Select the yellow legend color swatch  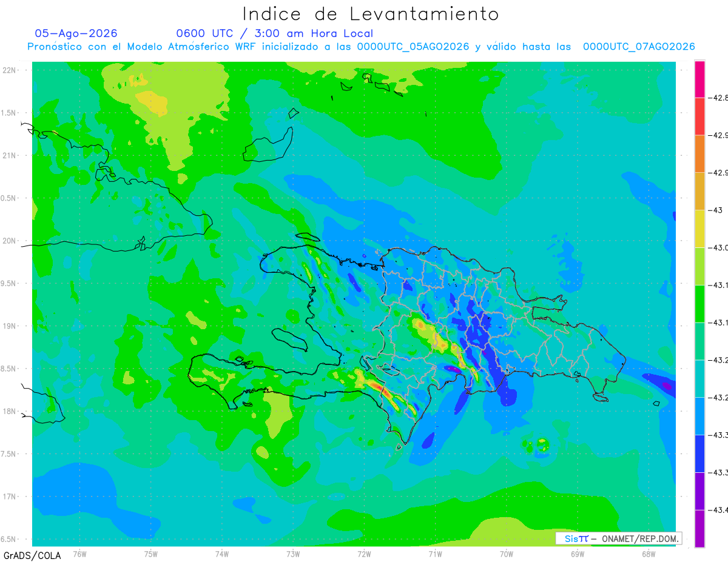(x=699, y=229)
